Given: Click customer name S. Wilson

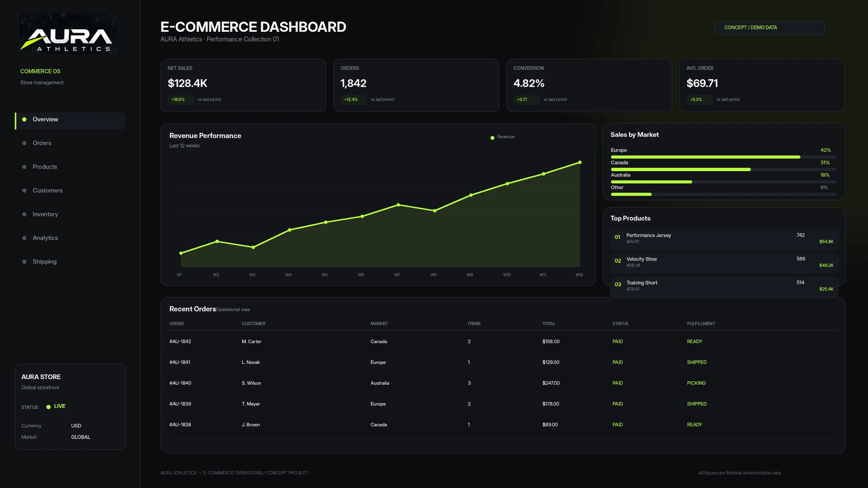Looking at the screenshot, I should [x=251, y=383].
